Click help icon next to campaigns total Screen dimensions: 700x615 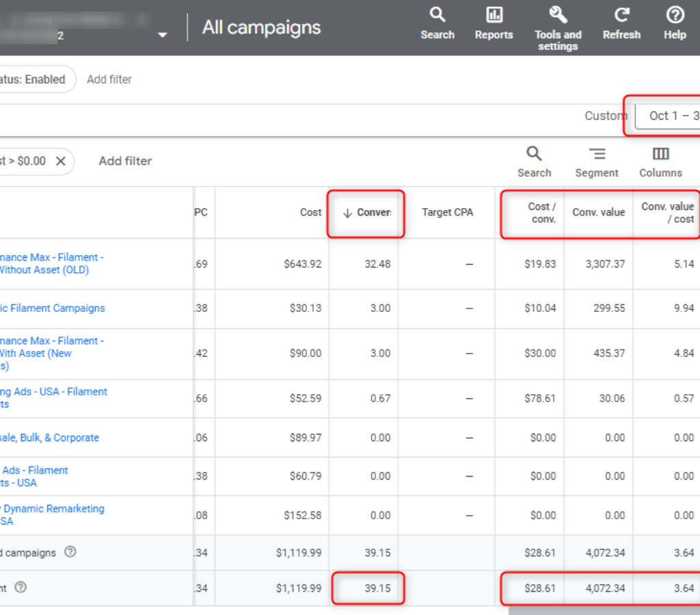point(70,553)
